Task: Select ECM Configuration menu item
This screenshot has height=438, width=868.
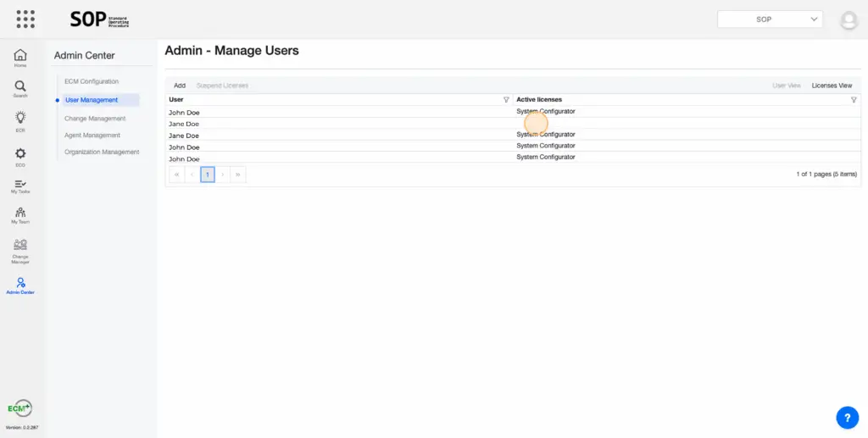Action: coord(92,81)
